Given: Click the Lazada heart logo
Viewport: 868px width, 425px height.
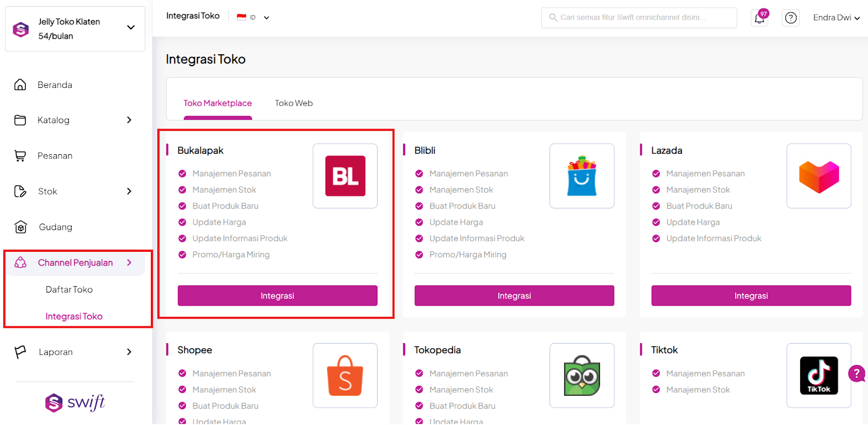Looking at the screenshot, I should pos(819,177).
